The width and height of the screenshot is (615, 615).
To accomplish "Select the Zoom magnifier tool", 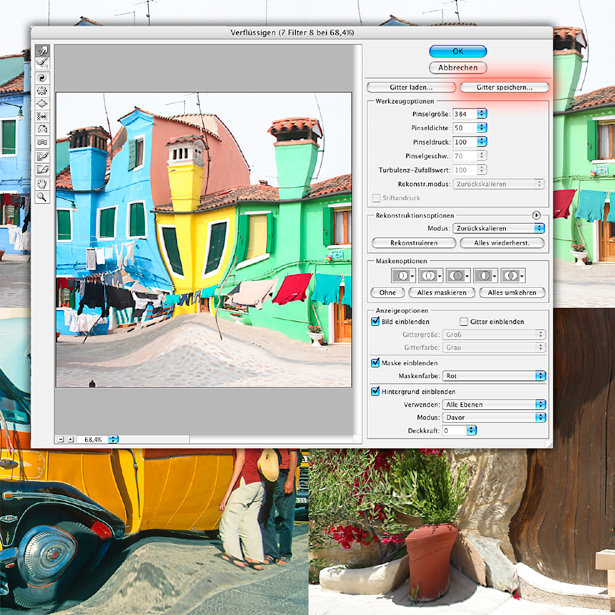I will pyautogui.click(x=43, y=198).
